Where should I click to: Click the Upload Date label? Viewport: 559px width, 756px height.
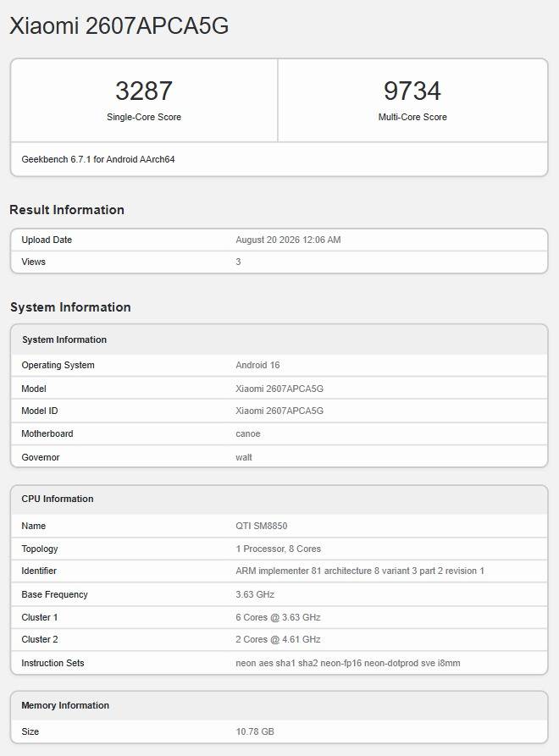[x=47, y=240]
